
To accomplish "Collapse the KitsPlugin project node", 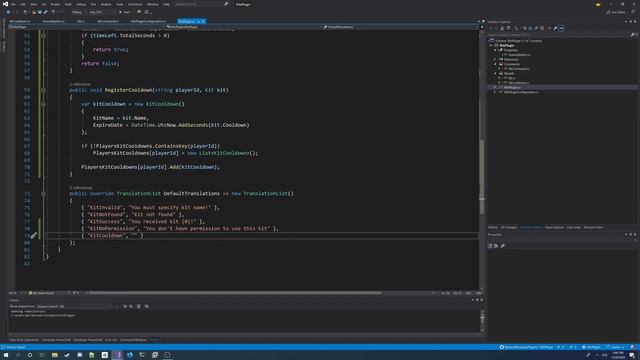I will (491, 45).
